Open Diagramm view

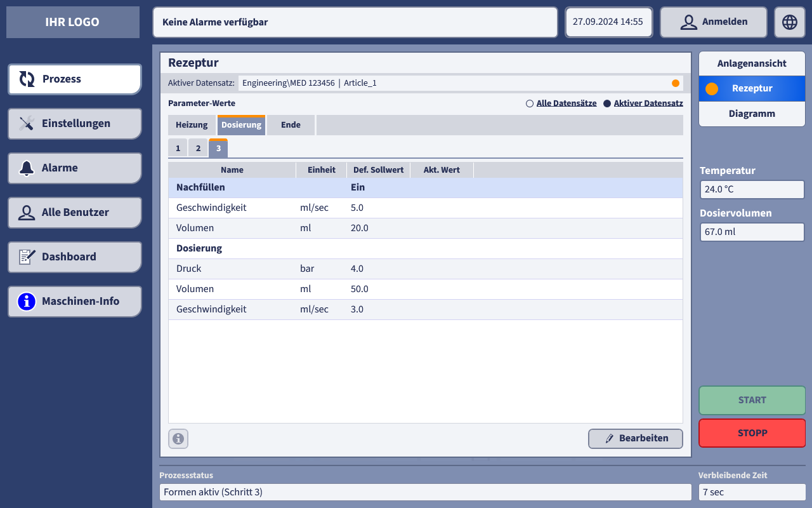(x=752, y=114)
